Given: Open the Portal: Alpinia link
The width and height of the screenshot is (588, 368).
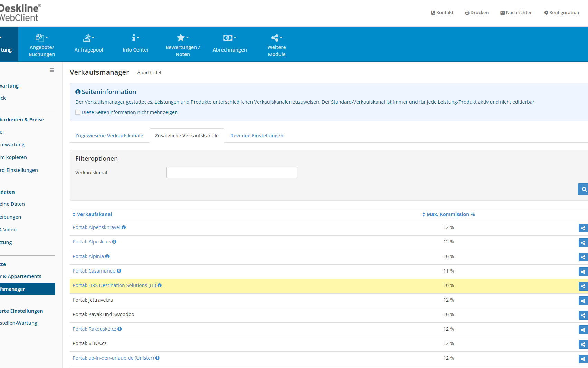Looking at the screenshot, I should click(x=88, y=256).
